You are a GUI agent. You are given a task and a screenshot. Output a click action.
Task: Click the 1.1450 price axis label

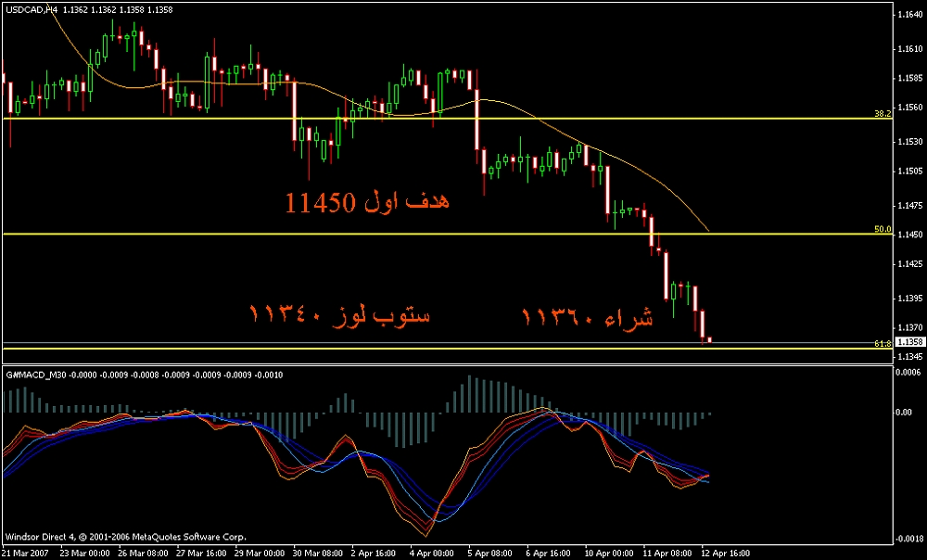point(909,235)
